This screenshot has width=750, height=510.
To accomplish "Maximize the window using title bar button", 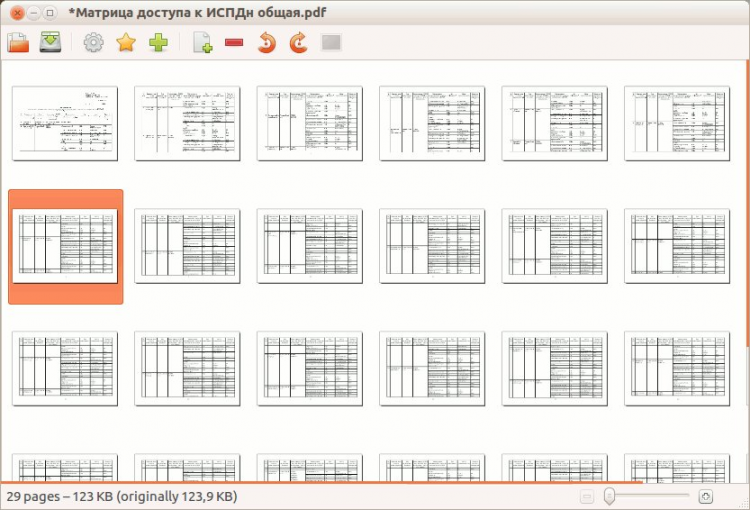I will pos(50,13).
